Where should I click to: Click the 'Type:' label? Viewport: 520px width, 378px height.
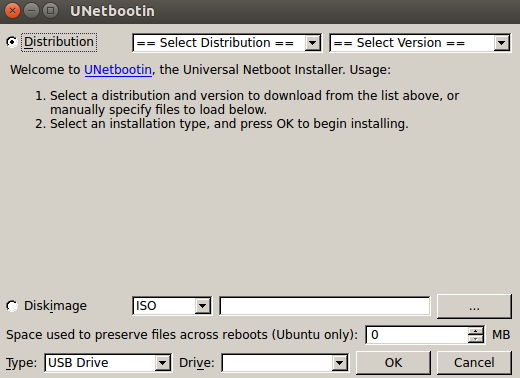21,363
